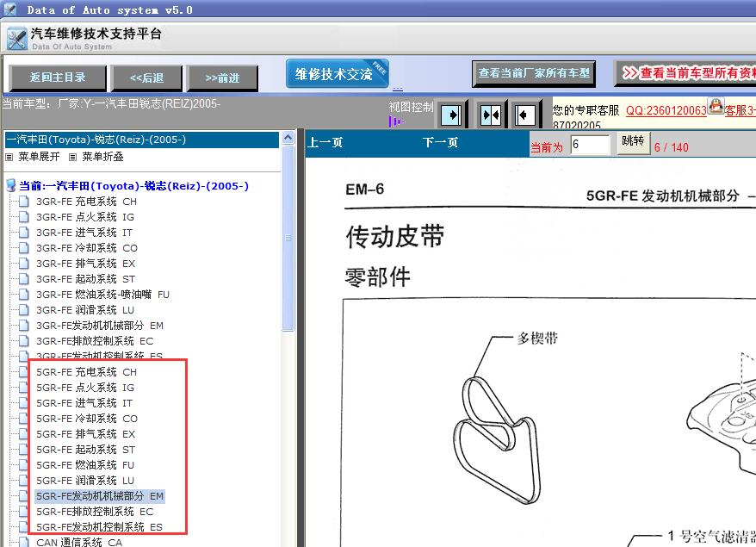Open 3GR-FE 润滑系统 LU
Viewport: 756px width, 547px height.
point(85,309)
